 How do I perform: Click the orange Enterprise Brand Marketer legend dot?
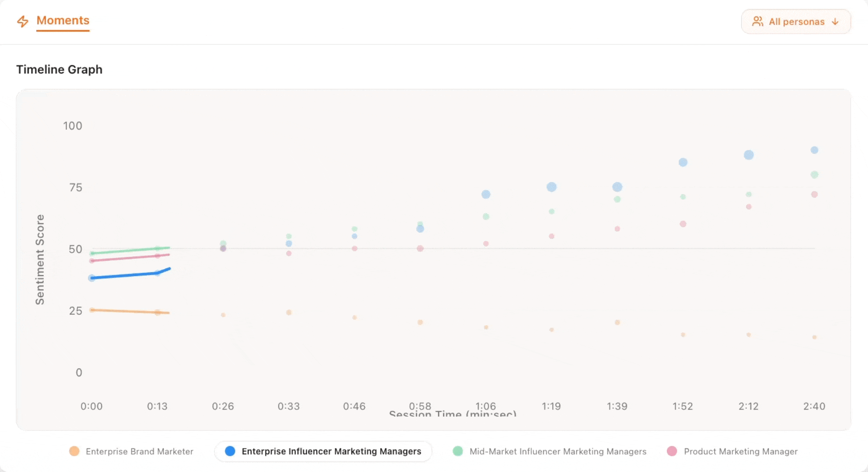73,451
